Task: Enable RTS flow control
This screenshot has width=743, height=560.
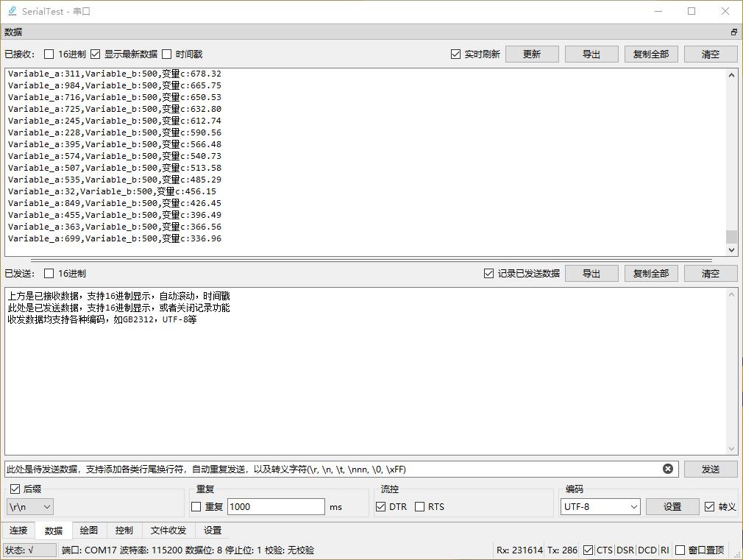Action: click(421, 506)
